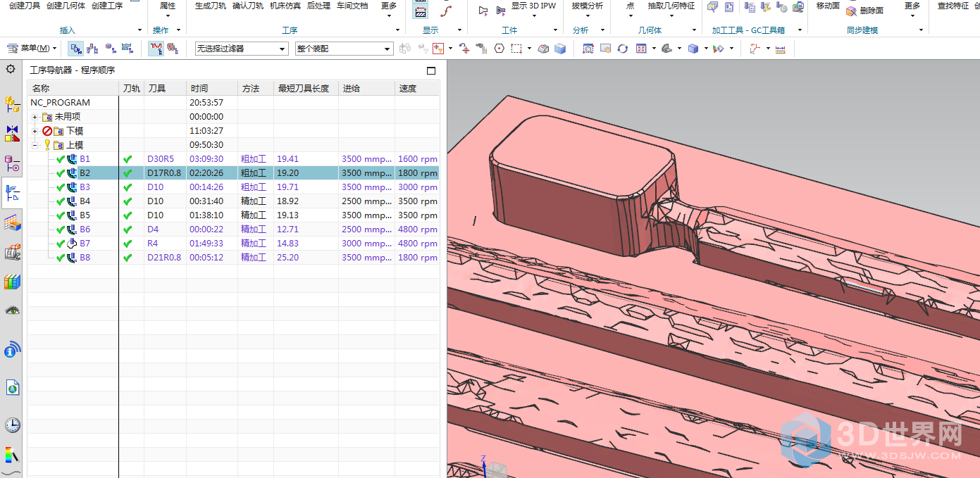Open the Assembly Navigator sidebar tab
The image size is (980, 478).
click(x=12, y=105)
